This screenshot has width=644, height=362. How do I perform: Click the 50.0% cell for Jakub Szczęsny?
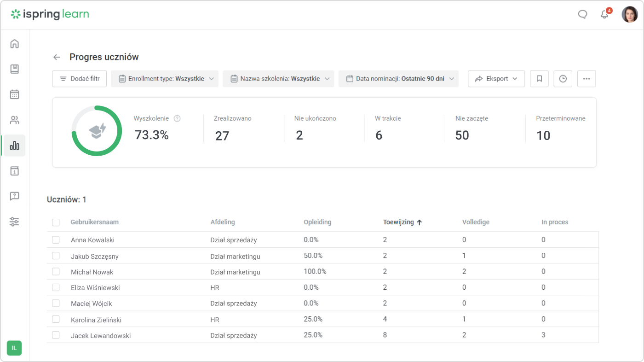[x=313, y=256]
